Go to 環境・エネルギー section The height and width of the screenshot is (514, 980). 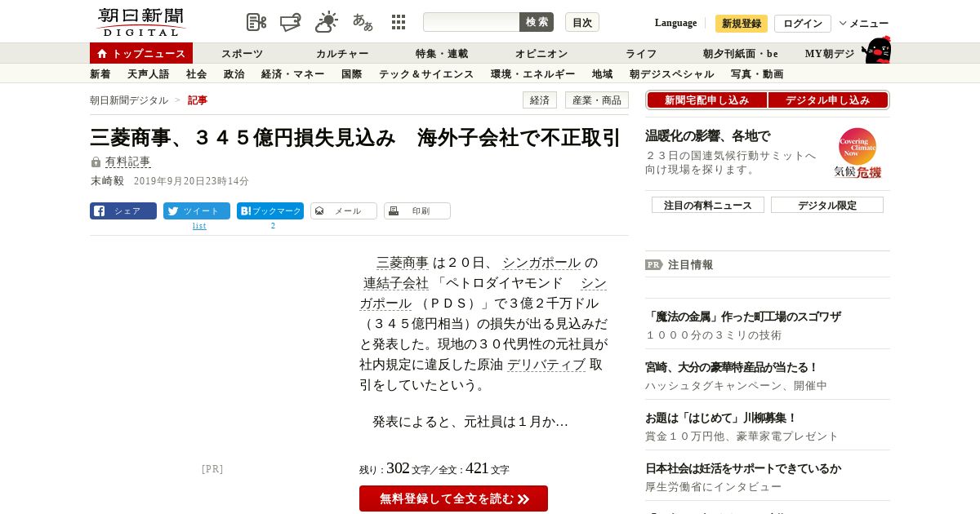pyautogui.click(x=533, y=73)
